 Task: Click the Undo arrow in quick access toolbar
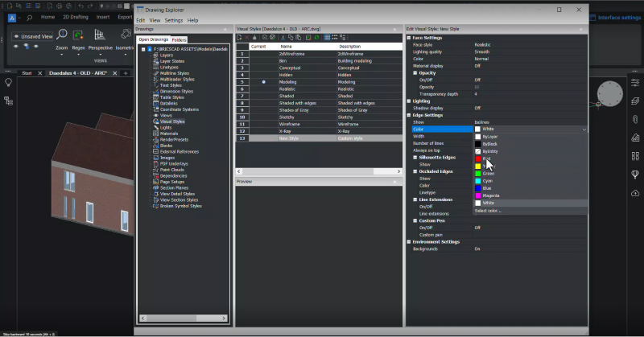(x=81, y=6)
